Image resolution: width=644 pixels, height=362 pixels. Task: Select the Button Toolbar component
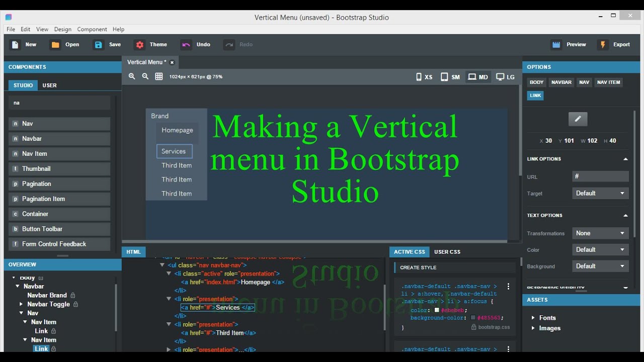[59, 229]
